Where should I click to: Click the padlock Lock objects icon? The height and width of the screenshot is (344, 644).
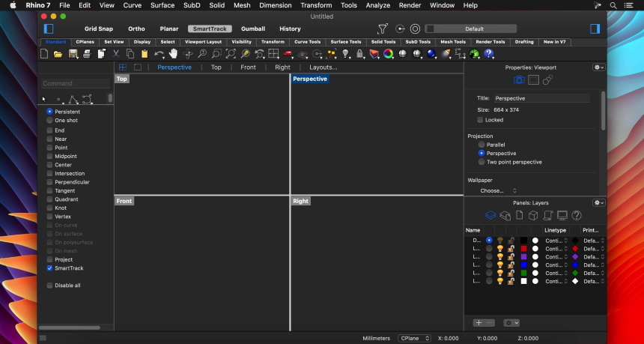pyautogui.click(x=359, y=54)
